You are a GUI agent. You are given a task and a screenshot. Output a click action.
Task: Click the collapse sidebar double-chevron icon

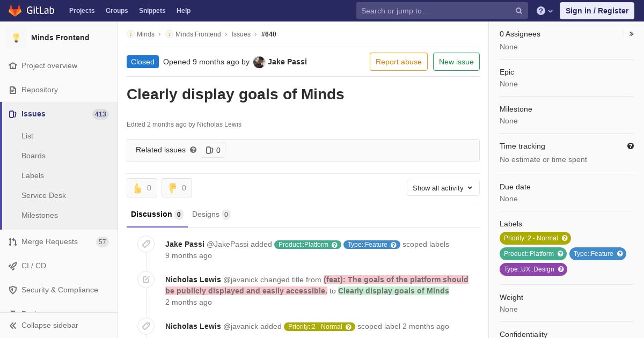pos(13,325)
